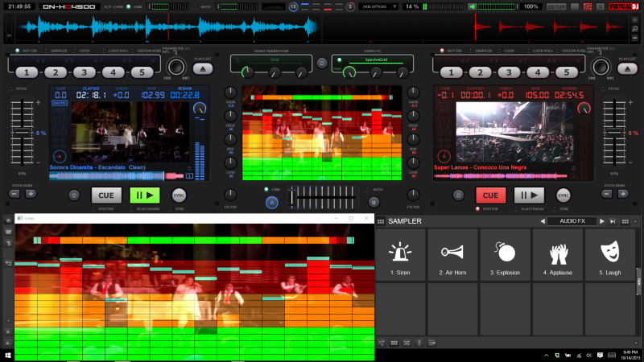Click the loop icon left of right CUE
The image size is (644, 362).
coord(458,195)
